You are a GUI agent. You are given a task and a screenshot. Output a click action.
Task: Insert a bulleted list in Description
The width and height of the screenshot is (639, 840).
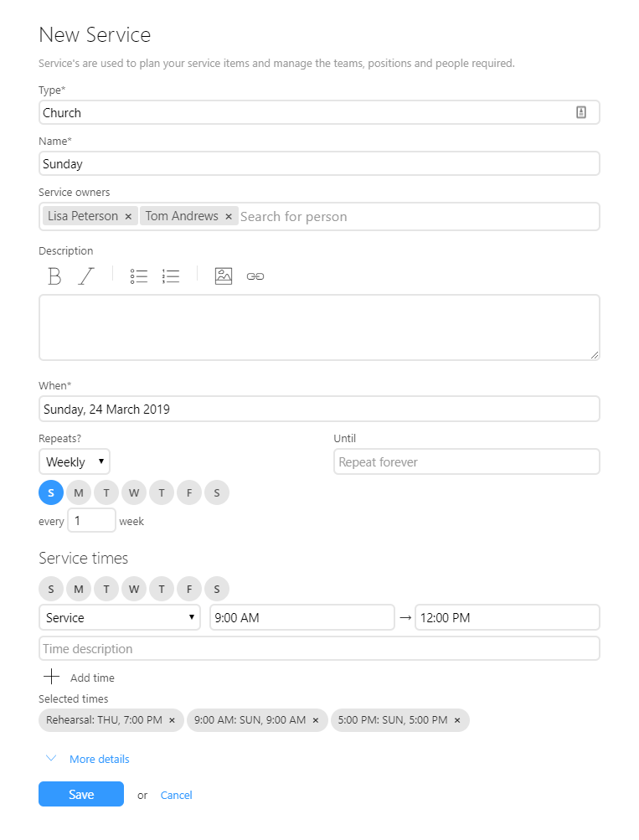[139, 276]
